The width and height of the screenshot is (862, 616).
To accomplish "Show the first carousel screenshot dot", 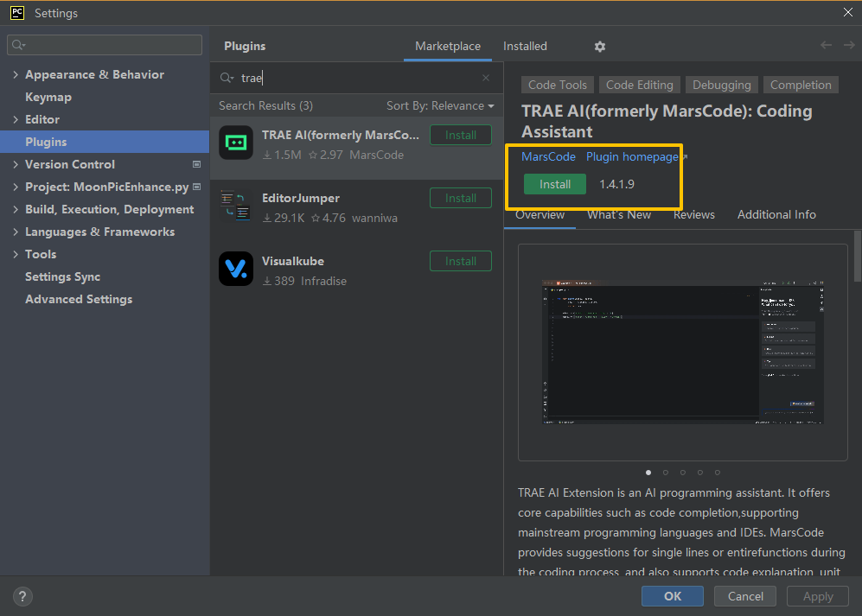I will [x=648, y=473].
